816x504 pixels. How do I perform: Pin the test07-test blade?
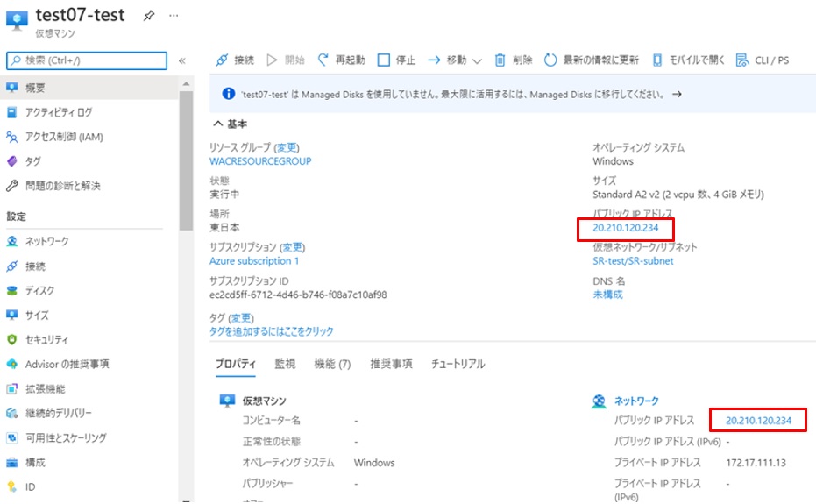(x=149, y=16)
